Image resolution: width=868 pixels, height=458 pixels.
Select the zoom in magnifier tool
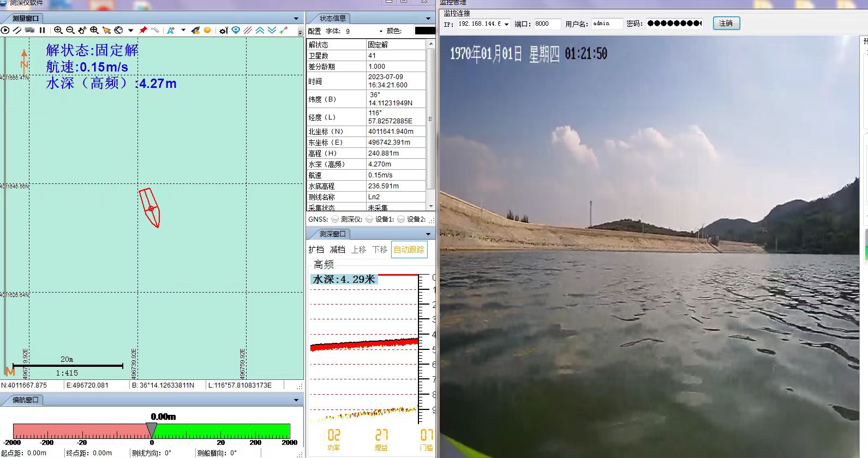(58, 31)
